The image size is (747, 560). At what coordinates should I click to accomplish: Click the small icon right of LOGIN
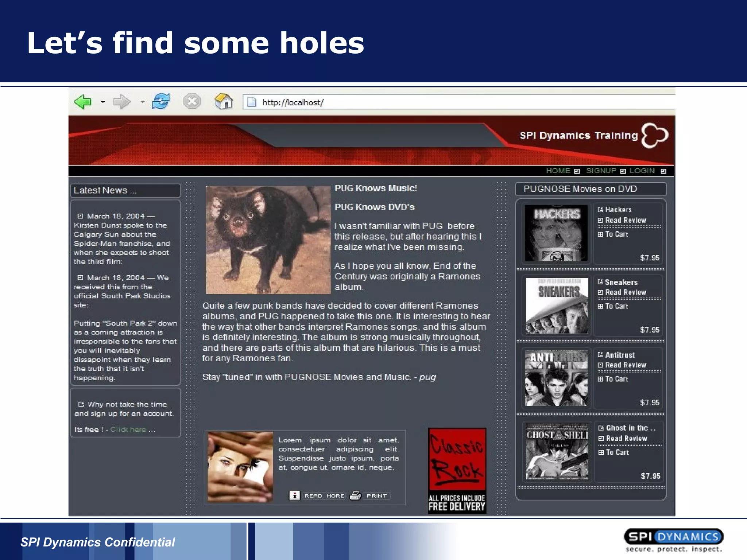click(663, 171)
